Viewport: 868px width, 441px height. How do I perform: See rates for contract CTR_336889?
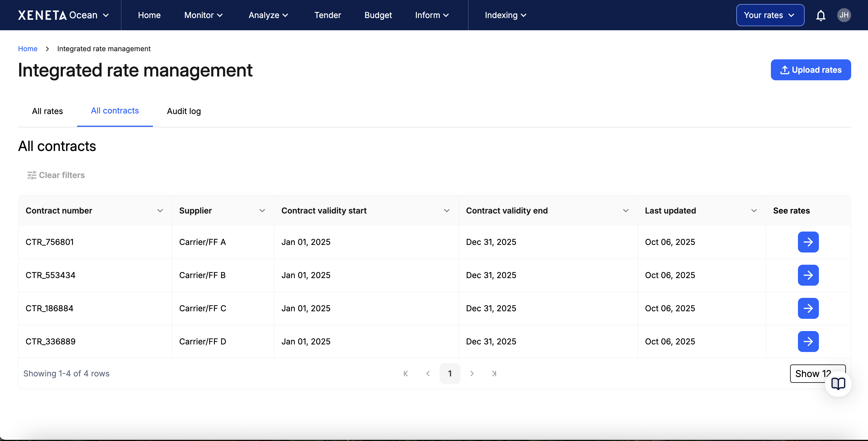point(808,342)
